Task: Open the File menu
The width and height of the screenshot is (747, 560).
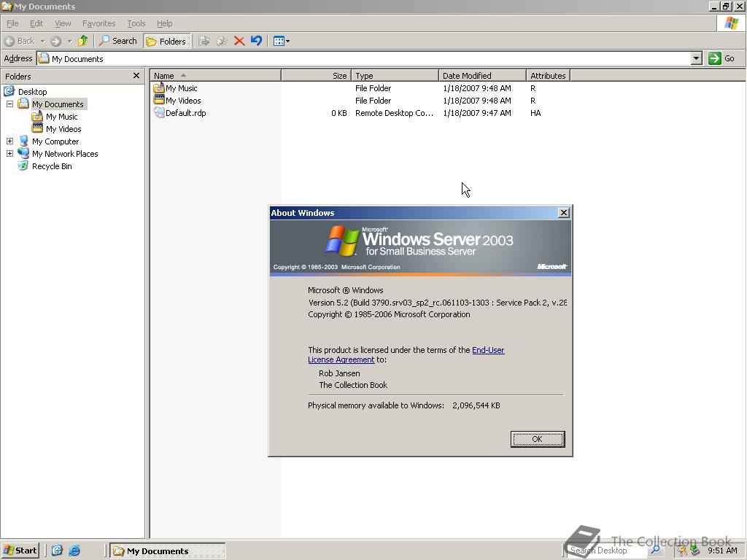Action: [12, 23]
